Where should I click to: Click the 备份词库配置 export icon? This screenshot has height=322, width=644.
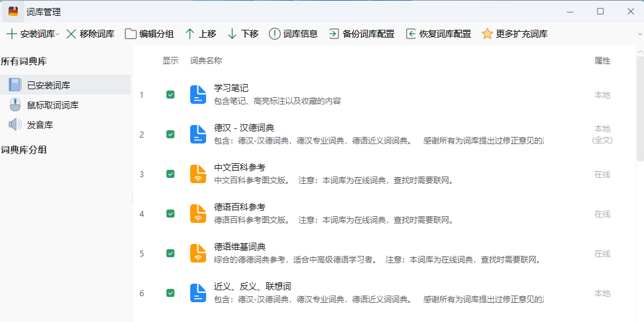pos(334,34)
